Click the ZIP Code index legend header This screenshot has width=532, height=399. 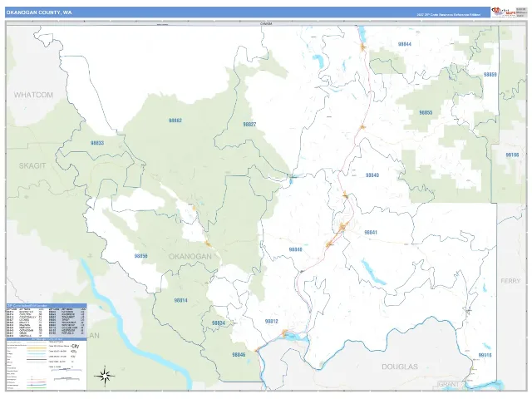click(47, 306)
